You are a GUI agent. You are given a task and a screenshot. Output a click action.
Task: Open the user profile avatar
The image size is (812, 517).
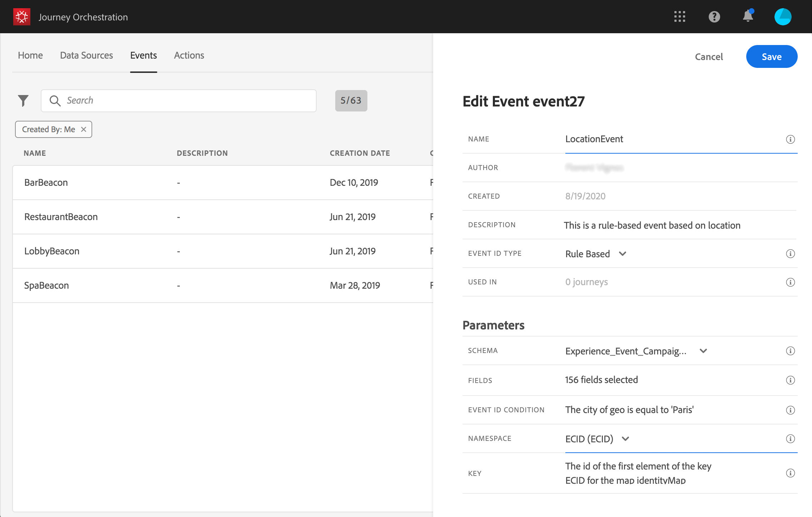(783, 17)
